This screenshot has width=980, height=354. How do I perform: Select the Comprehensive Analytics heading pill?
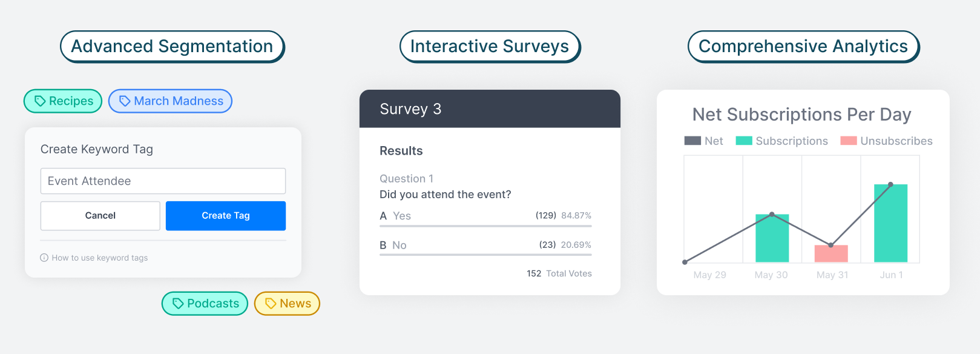pyautogui.click(x=804, y=47)
